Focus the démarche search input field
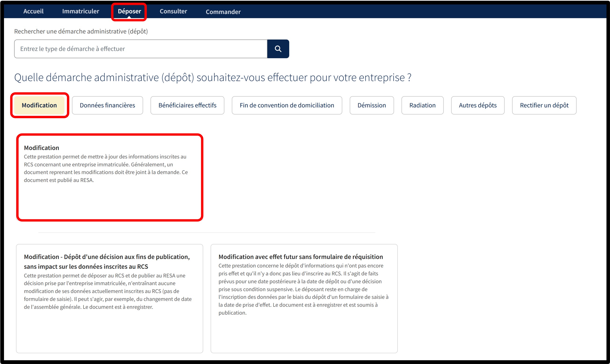The width and height of the screenshot is (610, 364). [x=140, y=49]
